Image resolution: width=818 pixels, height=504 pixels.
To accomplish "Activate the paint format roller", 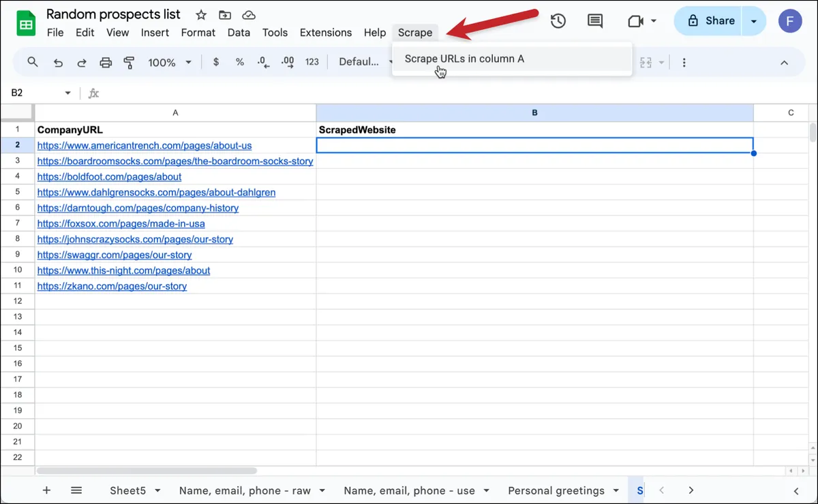I will pyautogui.click(x=129, y=62).
